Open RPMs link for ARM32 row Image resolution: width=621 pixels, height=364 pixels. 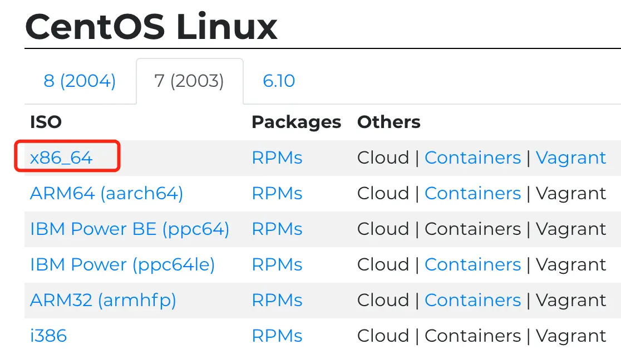[277, 301]
